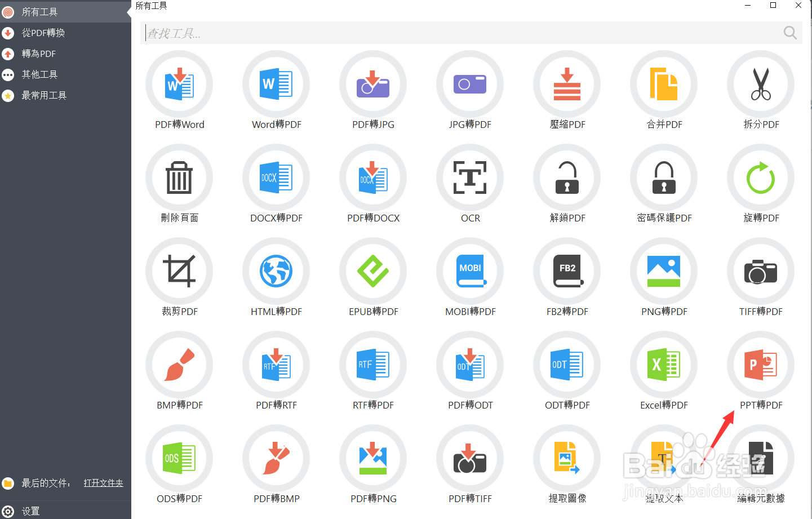Switch to 轉為PDF category

point(65,54)
